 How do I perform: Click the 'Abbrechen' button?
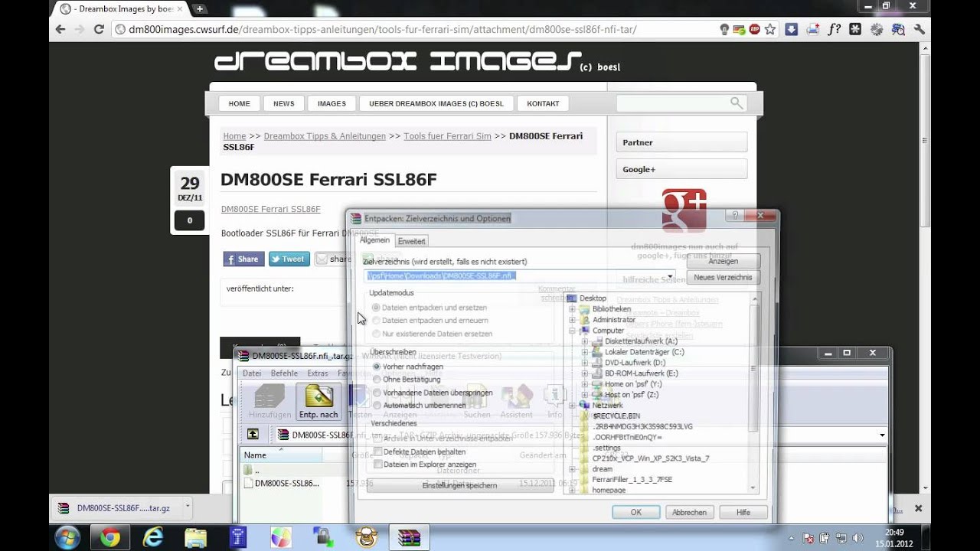tap(690, 512)
